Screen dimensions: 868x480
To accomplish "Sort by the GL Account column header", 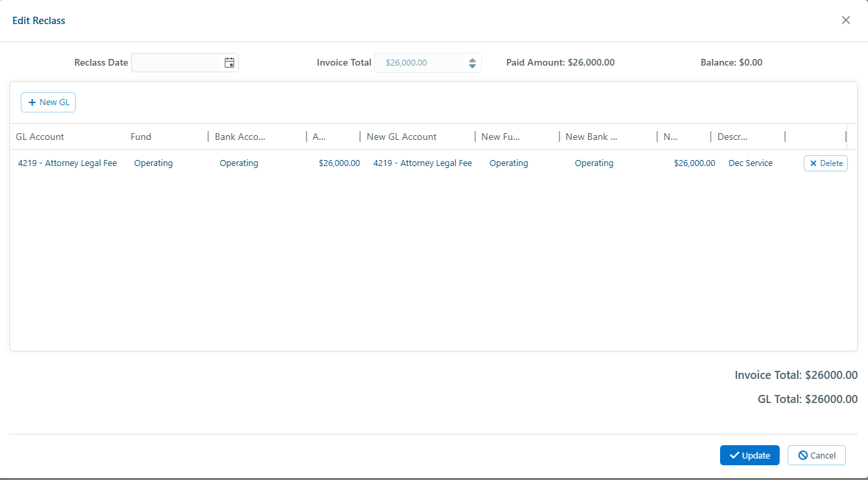I will 39,137.
